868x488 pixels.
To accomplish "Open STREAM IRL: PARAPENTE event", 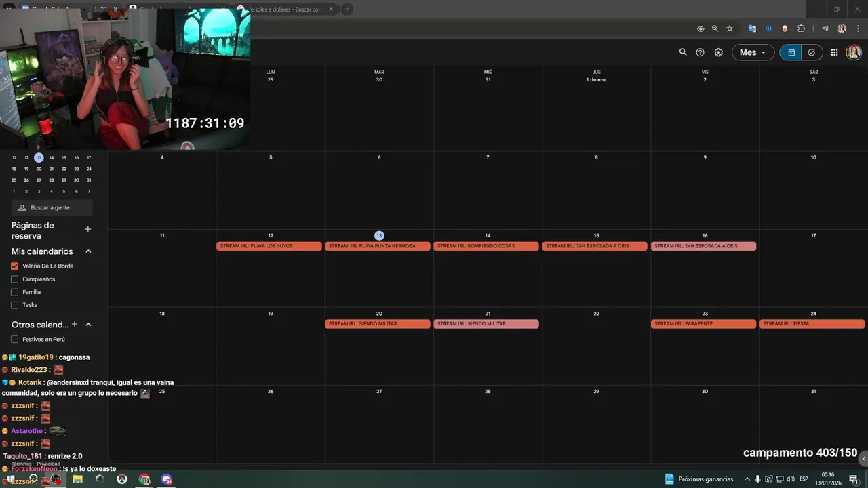I will pyautogui.click(x=703, y=324).
